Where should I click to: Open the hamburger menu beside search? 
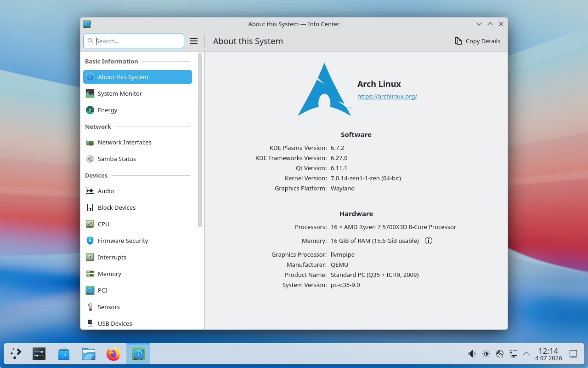[194, 41]
